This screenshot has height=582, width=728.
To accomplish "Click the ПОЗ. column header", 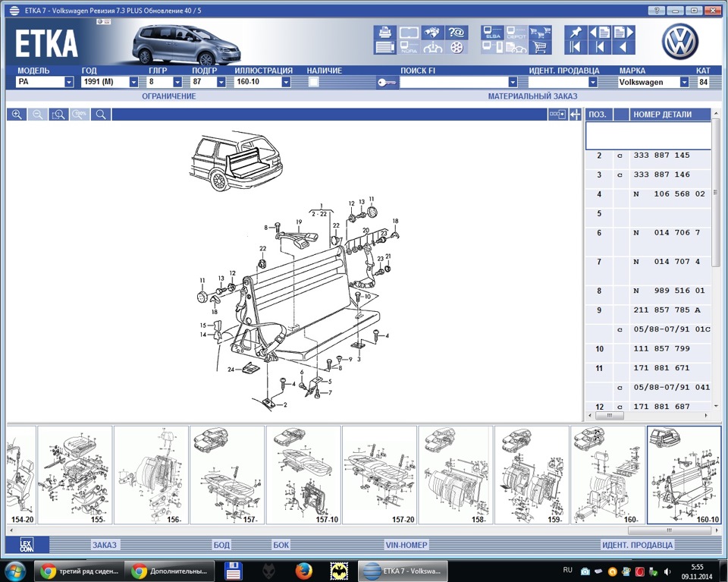I will pyautogui.click(x=598, y=115).
